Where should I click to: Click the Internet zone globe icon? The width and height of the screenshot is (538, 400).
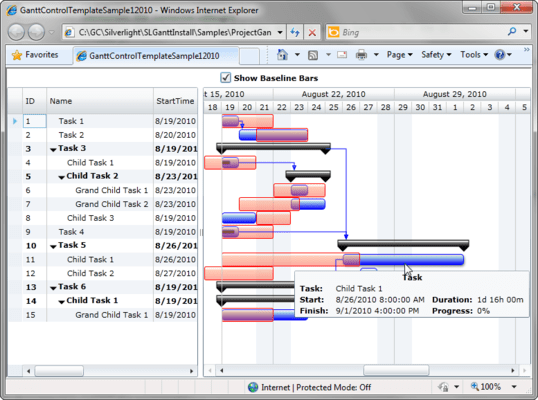point(253,387)
